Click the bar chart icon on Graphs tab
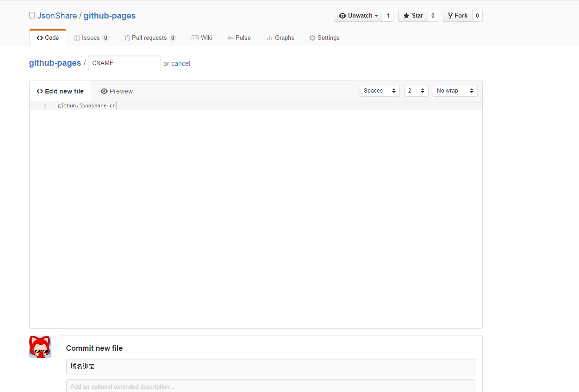The height and width of the screenshot is (392, 579). pyautogui.click(x=269, y=38)
